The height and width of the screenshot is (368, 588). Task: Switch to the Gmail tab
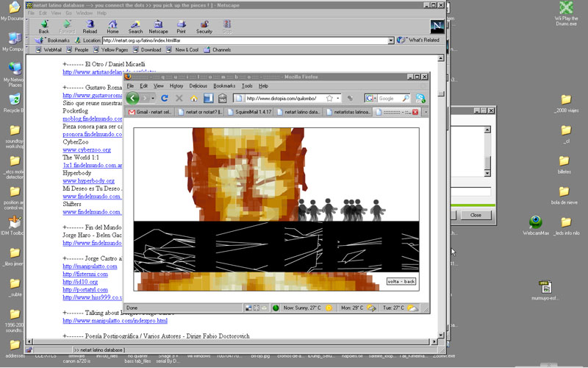(151, 112)
